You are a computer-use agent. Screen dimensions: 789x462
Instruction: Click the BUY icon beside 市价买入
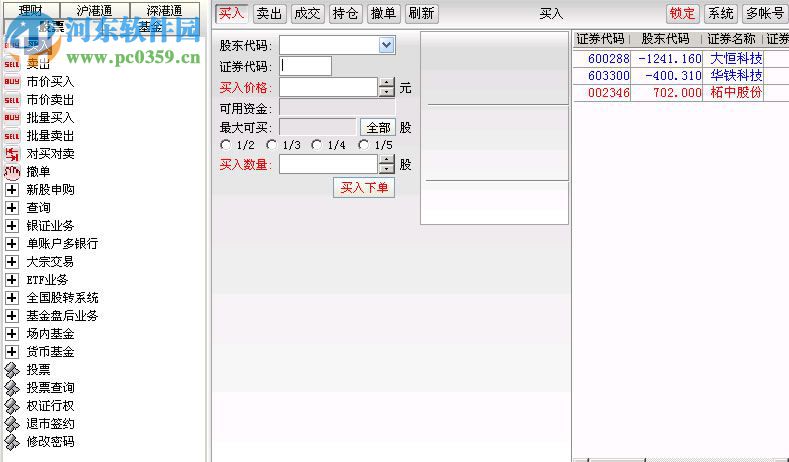point(12,82)
